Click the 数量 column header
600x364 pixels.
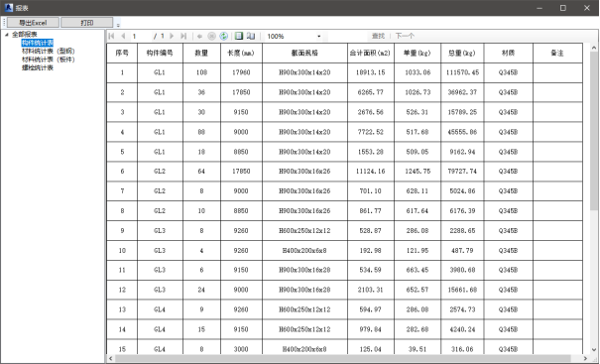click(x=201, y=53)
